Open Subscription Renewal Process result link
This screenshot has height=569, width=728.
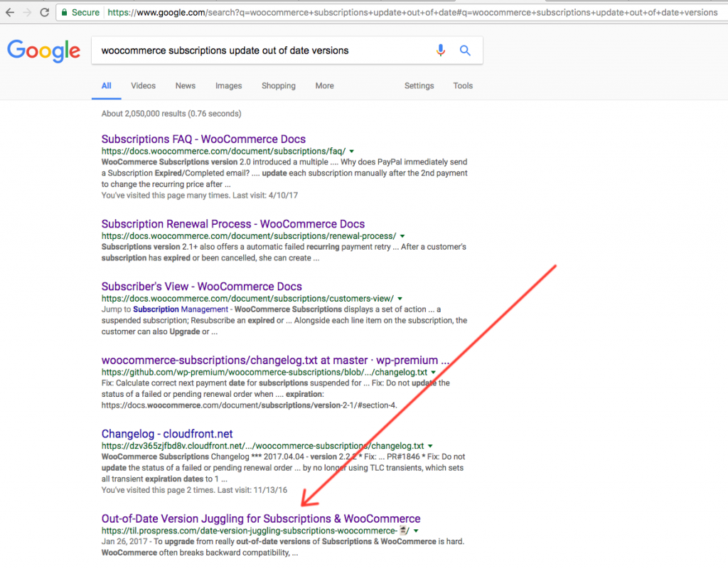[x=232, y=224]
